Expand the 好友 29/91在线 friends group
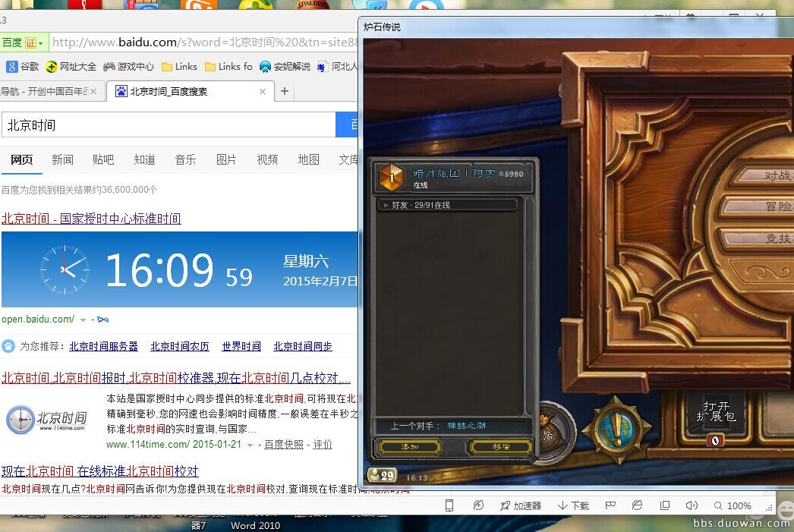 (x=447, y=205)
